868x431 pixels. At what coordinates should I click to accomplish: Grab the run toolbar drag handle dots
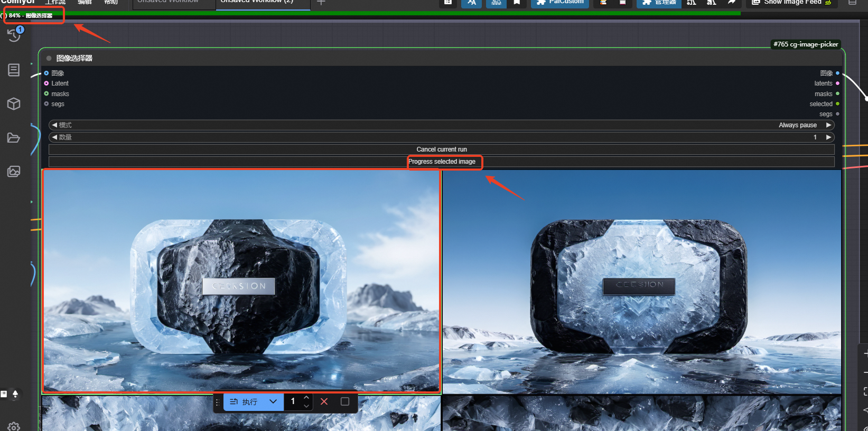click(x=217, y=402)
